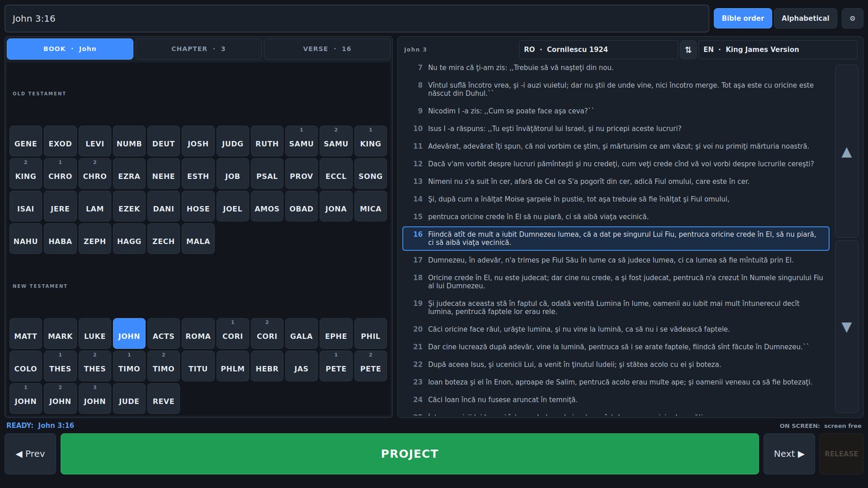Choose the RUTH book button
This screenshot has height=488, width=868.
(267, 141)
